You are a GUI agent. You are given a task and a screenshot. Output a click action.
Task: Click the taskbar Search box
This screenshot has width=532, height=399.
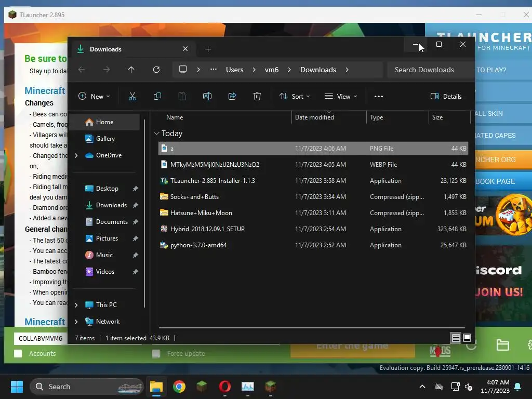coord(87,387)
